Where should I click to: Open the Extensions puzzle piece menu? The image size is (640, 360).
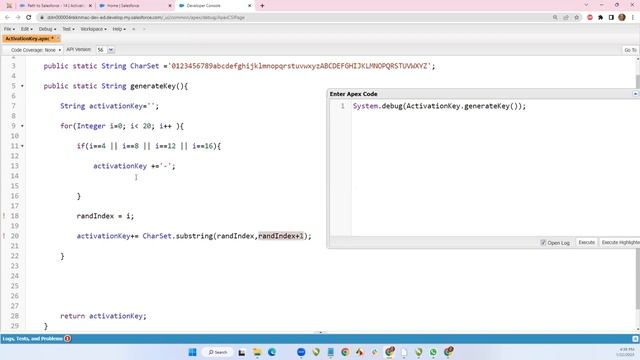point(600,18)
